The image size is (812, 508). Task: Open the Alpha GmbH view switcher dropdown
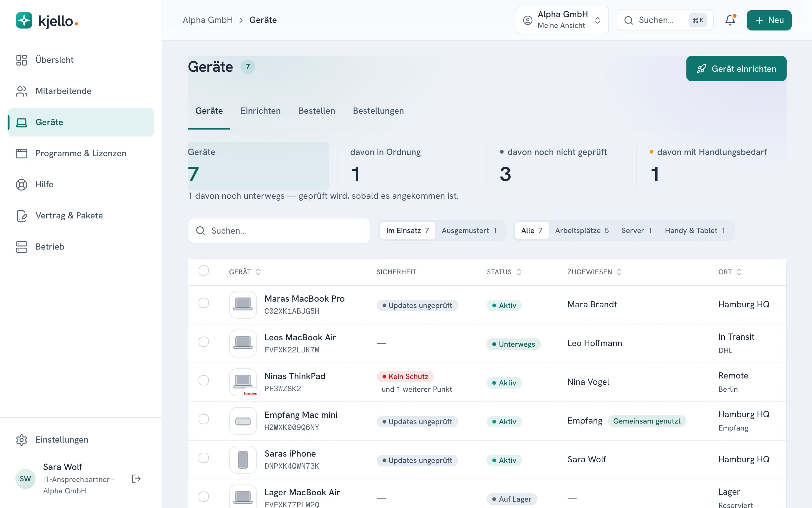point(562,20)
